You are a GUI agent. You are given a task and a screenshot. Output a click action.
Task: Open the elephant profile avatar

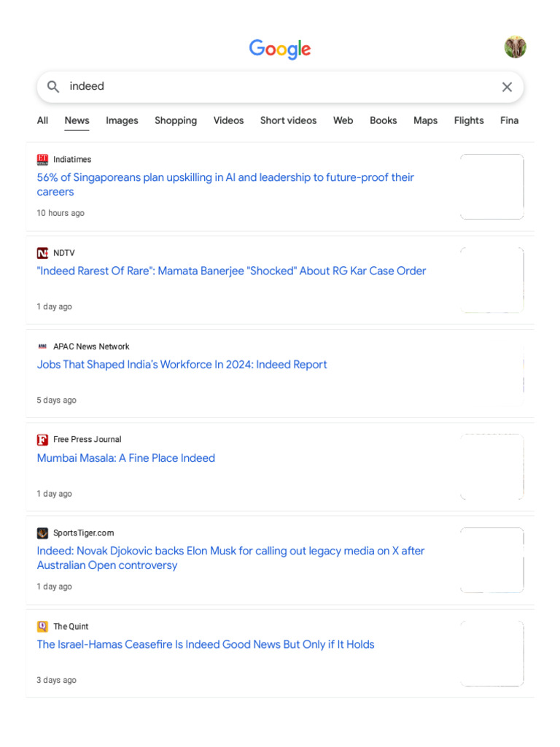516,47
